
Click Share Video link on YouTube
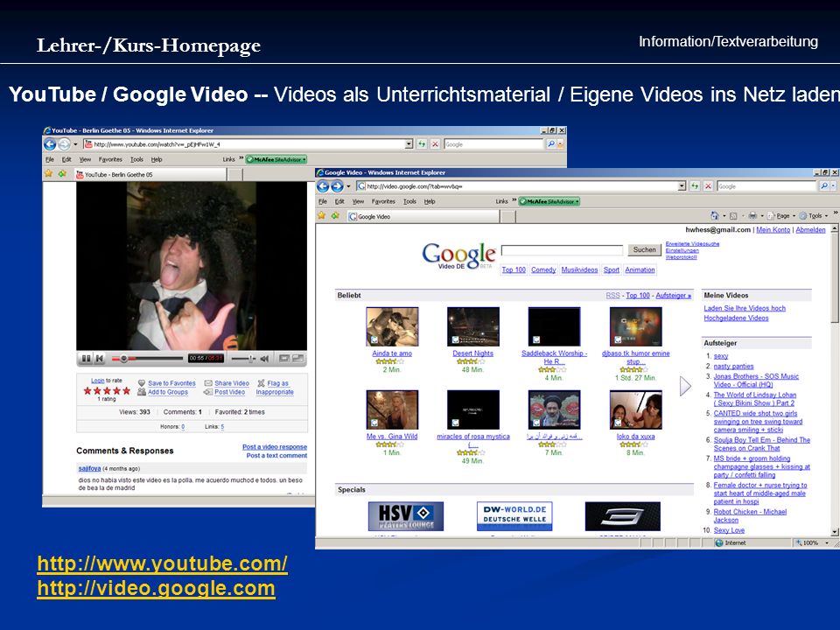(x=231, y=383)
